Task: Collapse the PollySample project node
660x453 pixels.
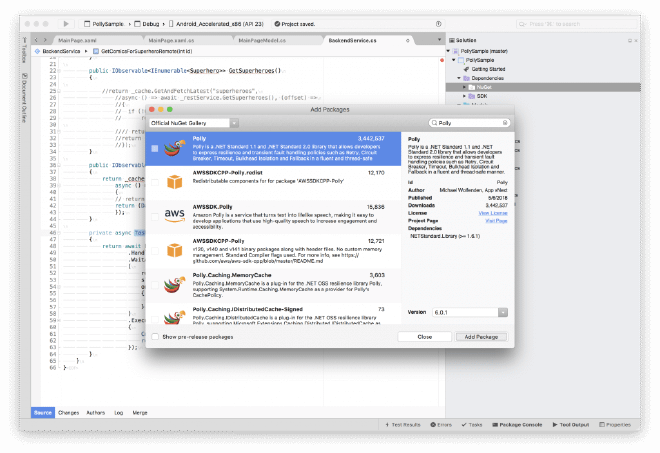Action: 454,60
